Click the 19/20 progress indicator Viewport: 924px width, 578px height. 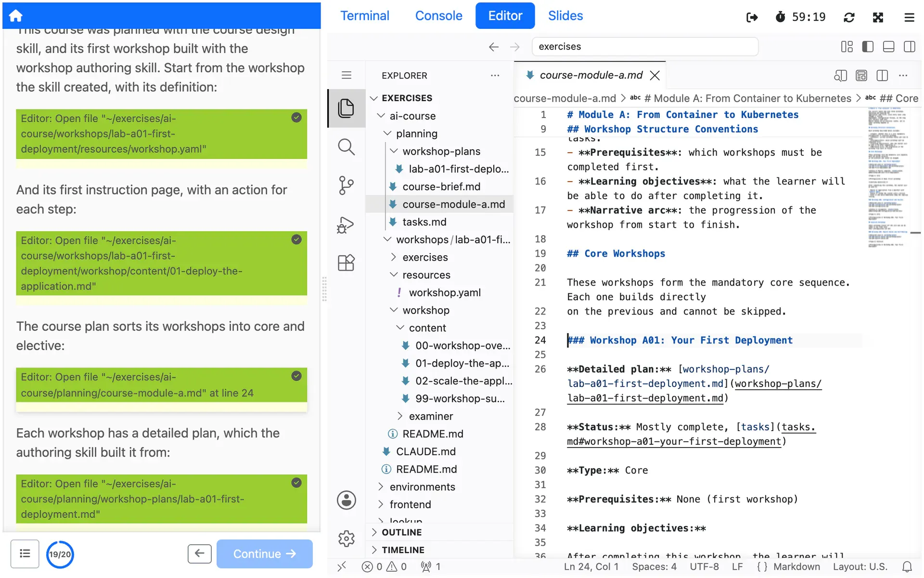(60, 554)
